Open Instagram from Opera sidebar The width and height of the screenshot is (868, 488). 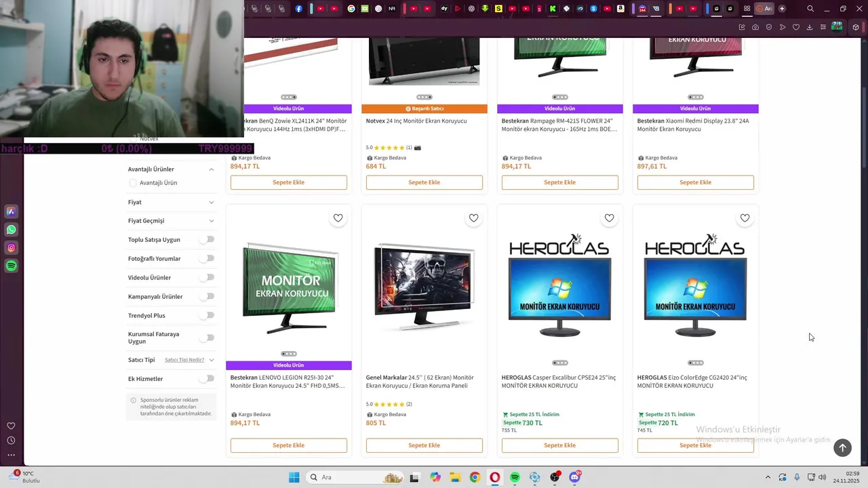[x=12, y=248]
